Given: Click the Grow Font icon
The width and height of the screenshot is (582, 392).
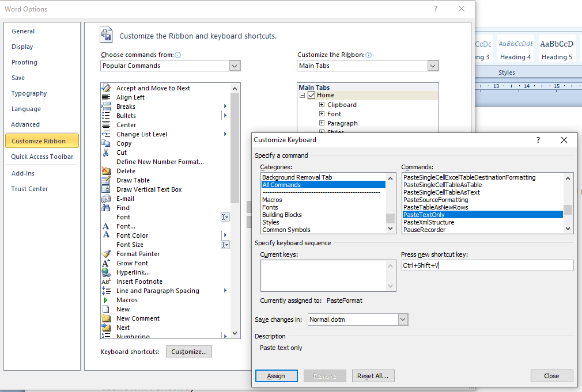Looking at the screenshot, I should tap(106, 263).
